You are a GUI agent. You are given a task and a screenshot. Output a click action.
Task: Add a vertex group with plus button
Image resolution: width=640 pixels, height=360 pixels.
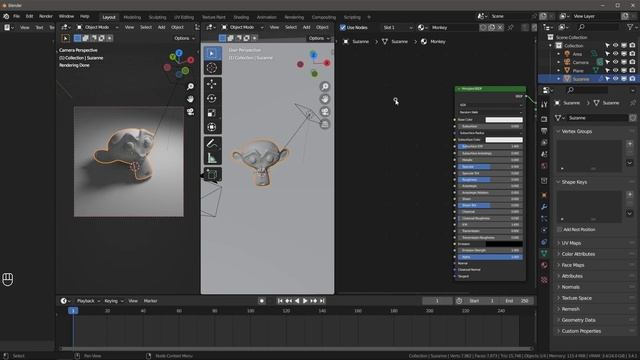point(629,144)
